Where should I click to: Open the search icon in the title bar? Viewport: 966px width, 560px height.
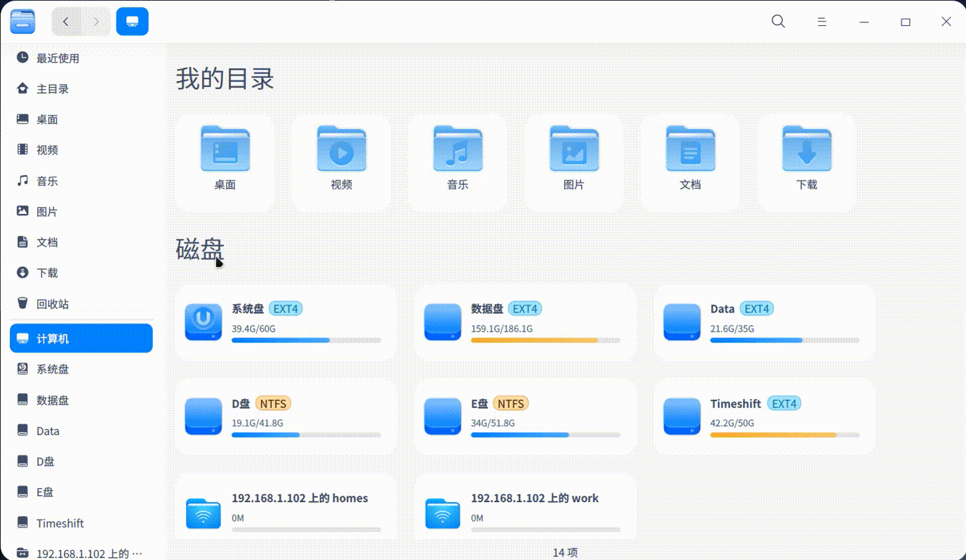pos(778,21)
